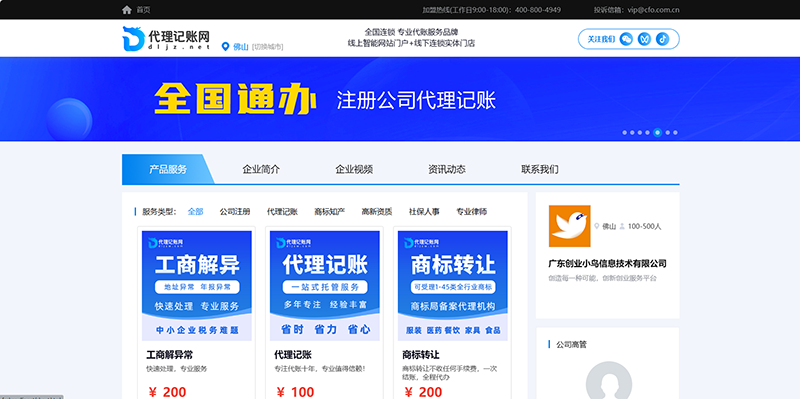The image size is (800, 399).
Task: Click the executive avatar placeholder
Action: (609, 381)
